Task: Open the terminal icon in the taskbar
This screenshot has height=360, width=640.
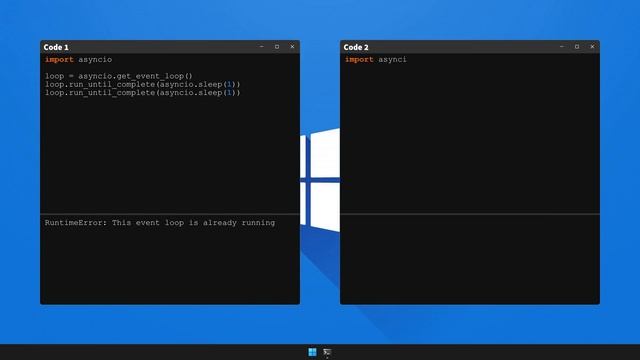Action: pyautogui.click(x=327, y=352)
